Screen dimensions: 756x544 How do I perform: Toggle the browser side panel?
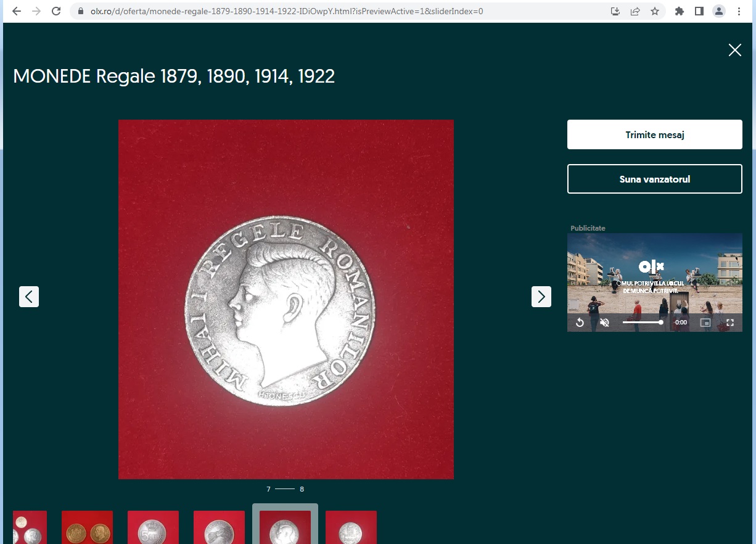(x=699, y=11)
